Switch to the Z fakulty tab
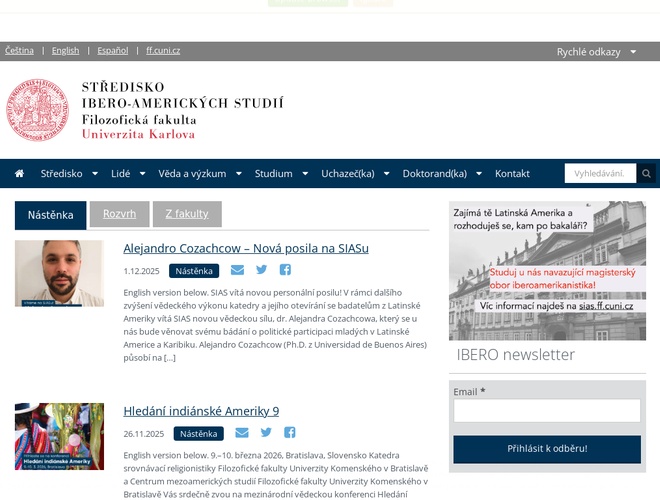 click(x=187, y=214)
